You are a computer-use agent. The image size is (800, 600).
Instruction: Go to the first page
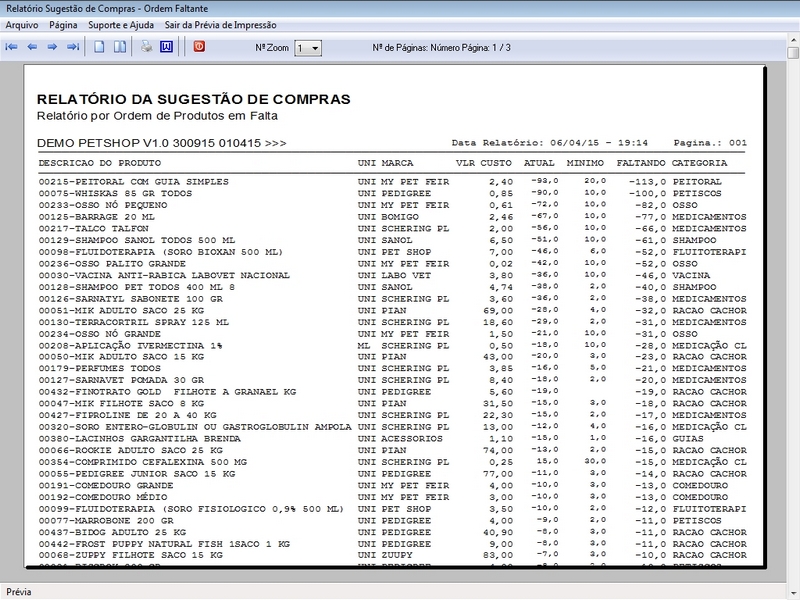click(11, 47)
